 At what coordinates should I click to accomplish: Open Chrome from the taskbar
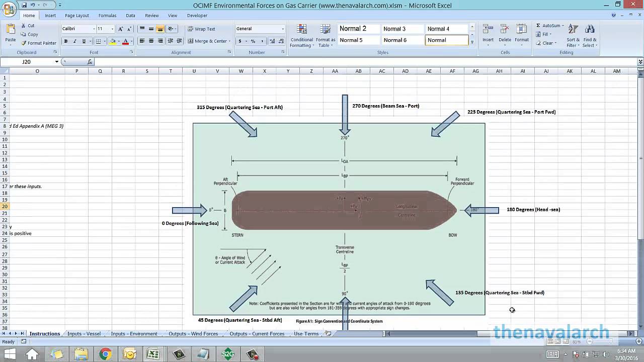coord(105,354)
